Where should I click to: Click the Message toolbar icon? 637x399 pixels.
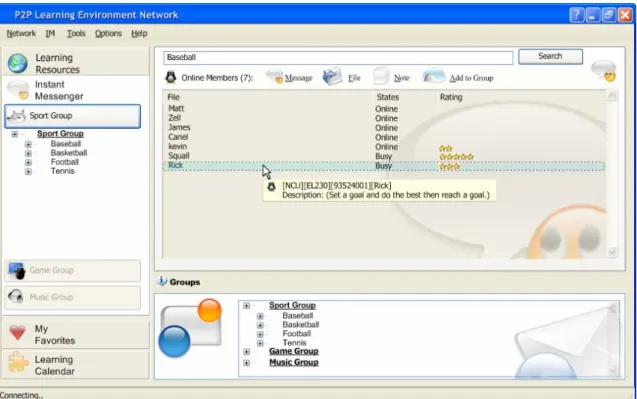[274, 76]
